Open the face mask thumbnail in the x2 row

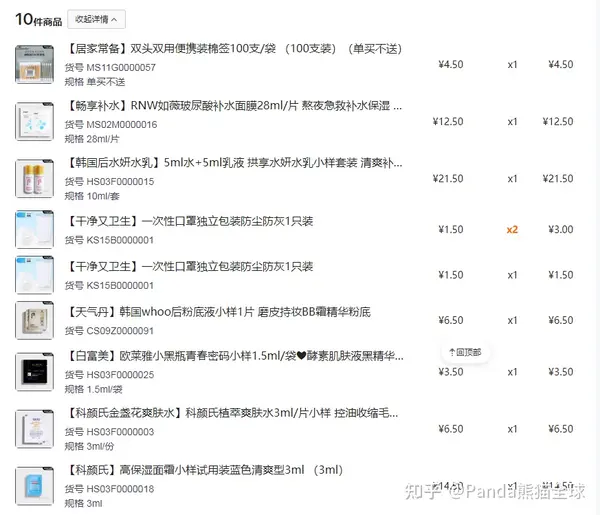click(34, 229)
